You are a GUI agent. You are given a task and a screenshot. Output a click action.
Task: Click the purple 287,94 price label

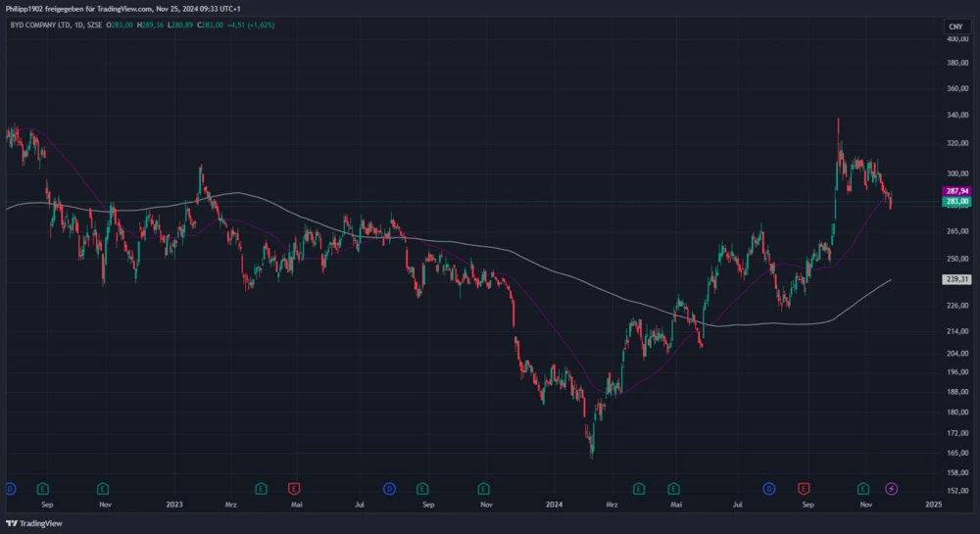click(956, 191)
